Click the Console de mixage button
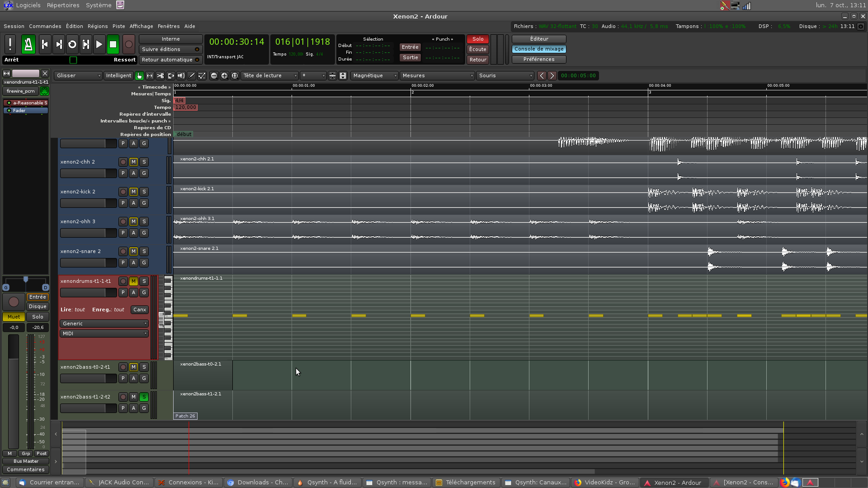 coord(539,49)
